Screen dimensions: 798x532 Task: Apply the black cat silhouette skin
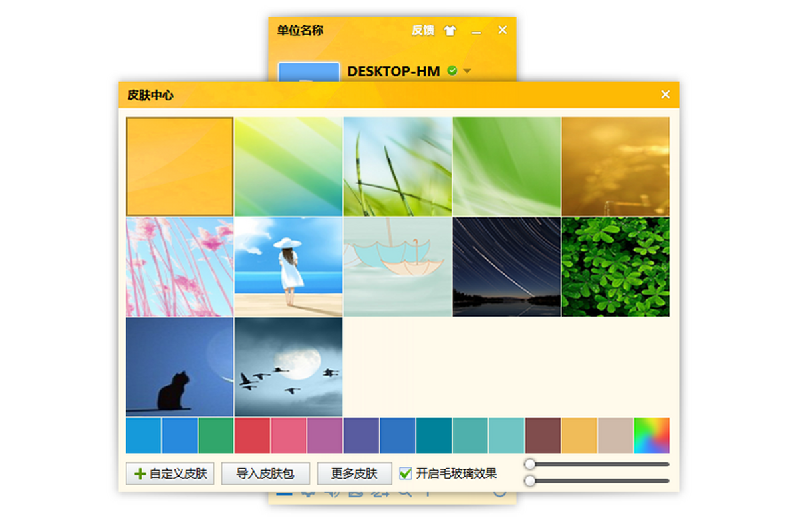(x=180, y=366)
